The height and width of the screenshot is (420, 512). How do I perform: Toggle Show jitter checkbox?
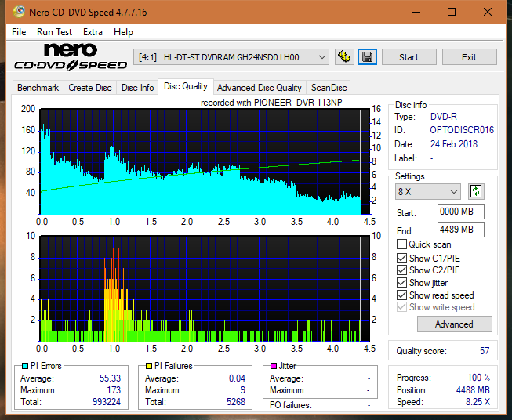pos(401,283)
